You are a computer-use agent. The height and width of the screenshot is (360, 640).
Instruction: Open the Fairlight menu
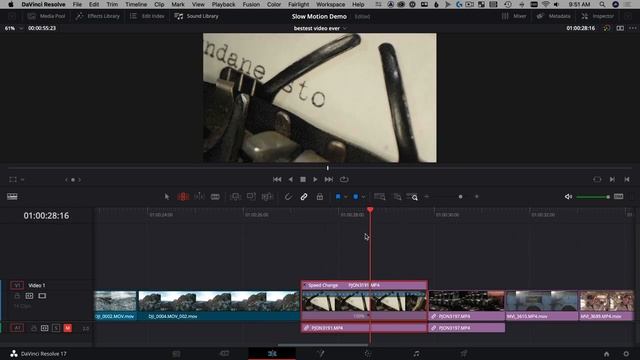(298, 4)
